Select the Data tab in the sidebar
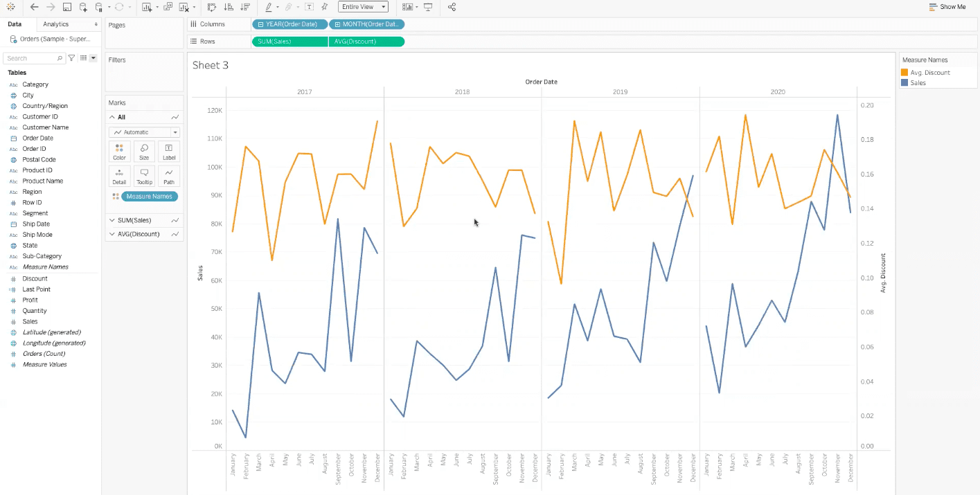 [x=15, y=23]
